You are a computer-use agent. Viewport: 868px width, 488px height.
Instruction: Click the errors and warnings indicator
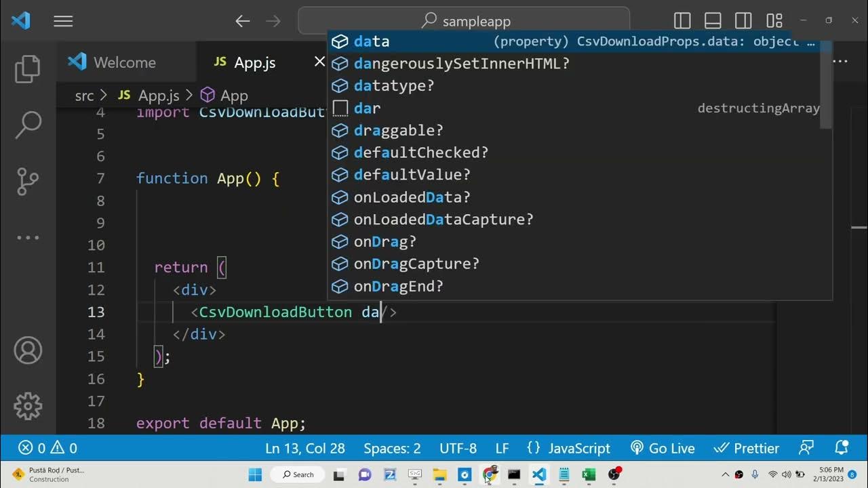point(47,448)
